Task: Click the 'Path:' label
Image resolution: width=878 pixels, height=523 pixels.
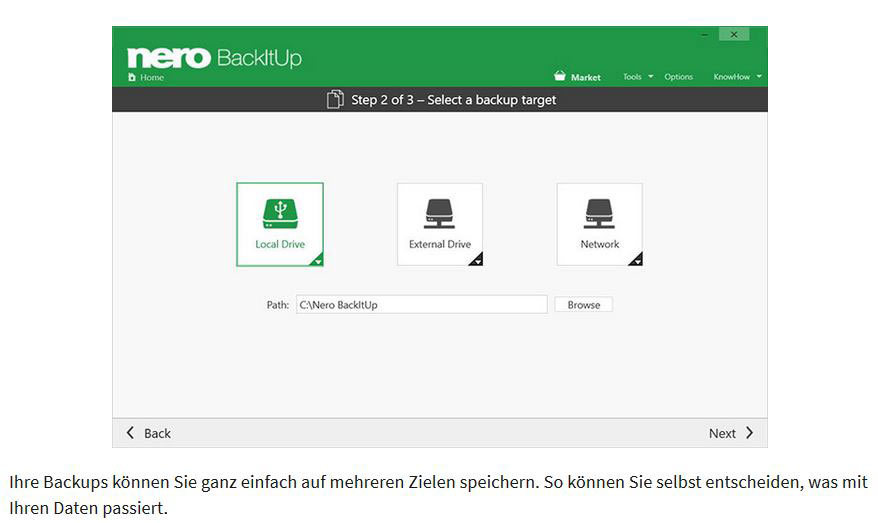Action: [278, 305]
